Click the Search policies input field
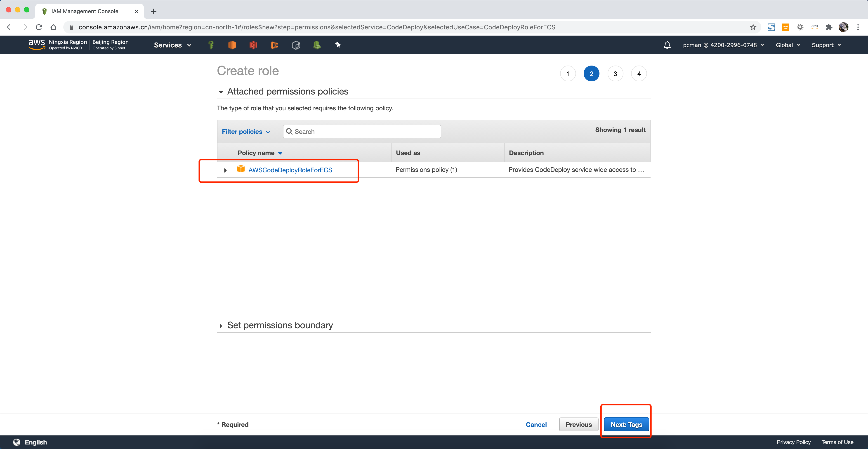Viewport: 868px width, 449px height. [x=363, y=131]
